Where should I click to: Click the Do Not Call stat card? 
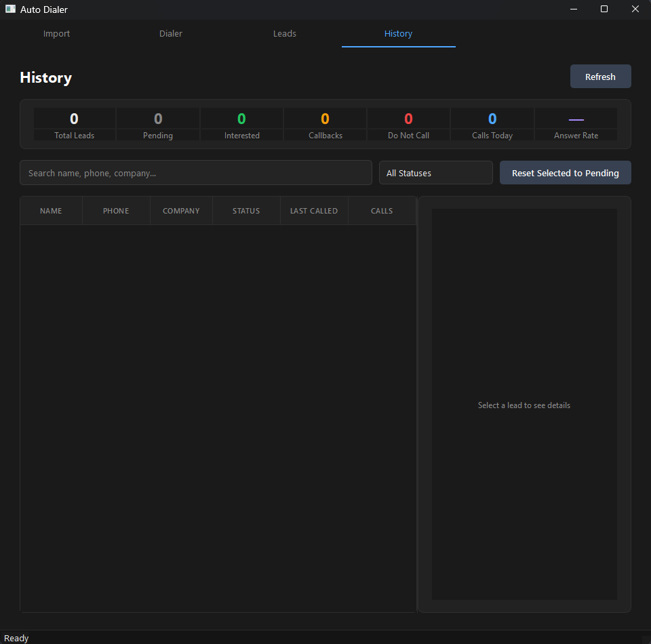[x=408, y=124]
